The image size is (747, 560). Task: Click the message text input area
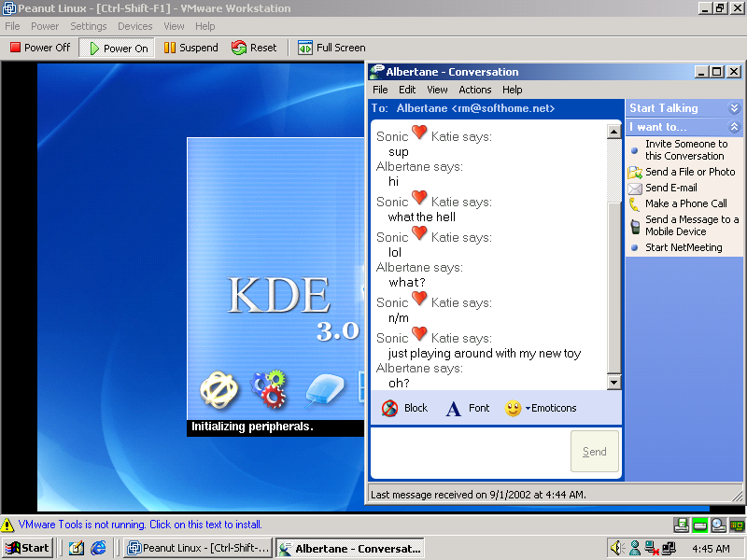tap(469, 453)
